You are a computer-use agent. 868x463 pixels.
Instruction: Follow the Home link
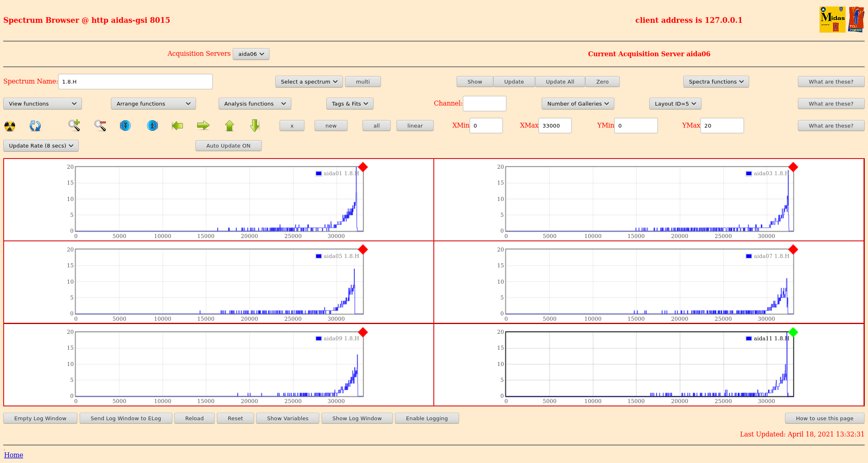tap(13, 455)
